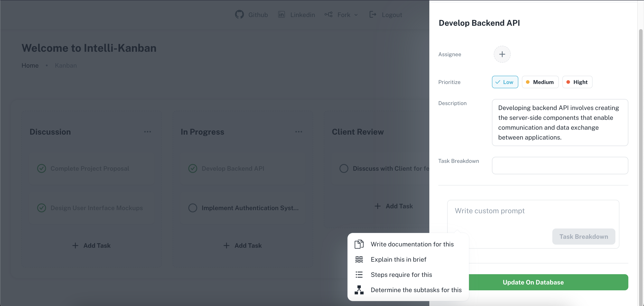
Task: Choose Explain this in brief
Action: [x=398, y=259]
